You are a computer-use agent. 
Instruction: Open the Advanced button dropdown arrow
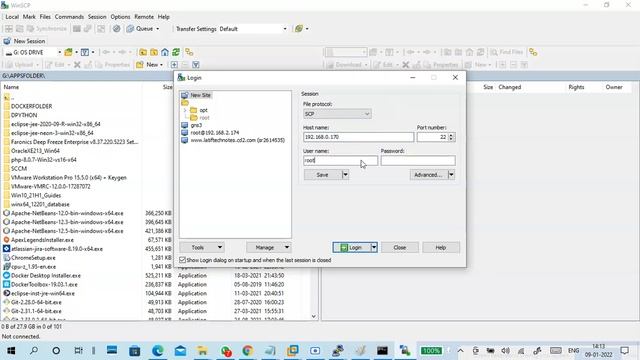[x=451, y=175]
